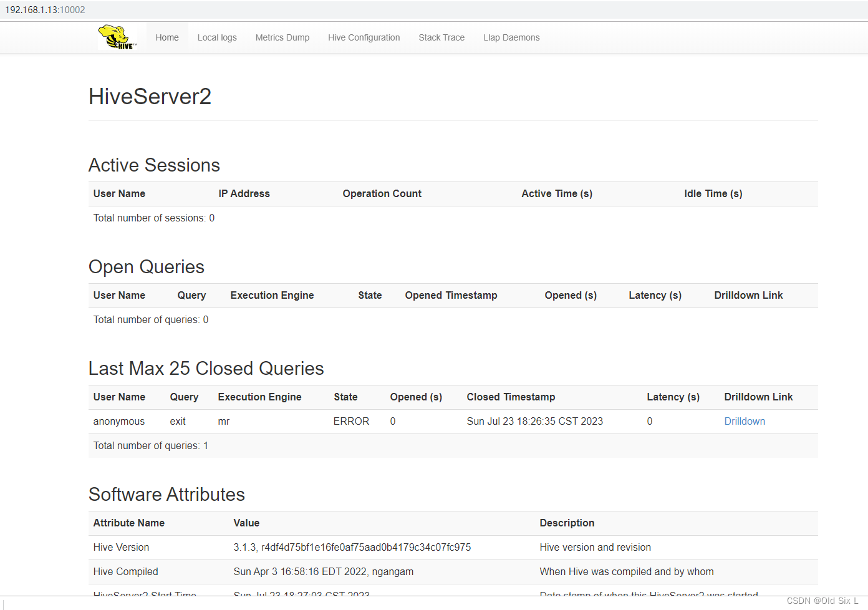Open the Hive Configuration page
868x610 pixels.
tap(364, 37)
